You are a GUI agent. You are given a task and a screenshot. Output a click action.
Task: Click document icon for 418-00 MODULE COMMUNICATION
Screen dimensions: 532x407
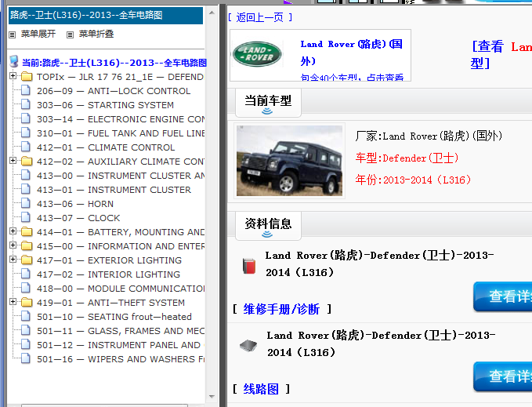[x=25, y=288]
